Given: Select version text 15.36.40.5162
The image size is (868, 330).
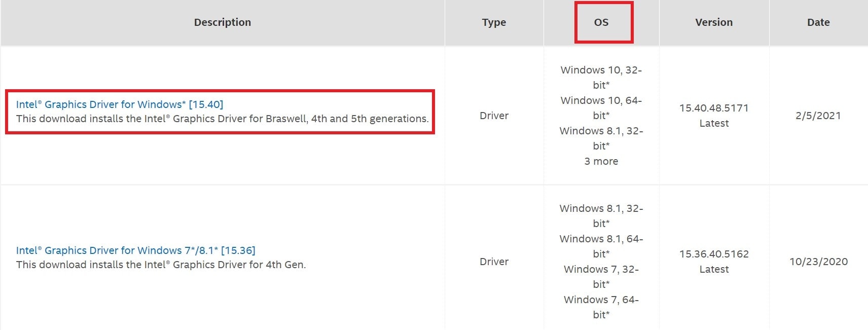Looking at the screenshot, I should tap(714, 254).
